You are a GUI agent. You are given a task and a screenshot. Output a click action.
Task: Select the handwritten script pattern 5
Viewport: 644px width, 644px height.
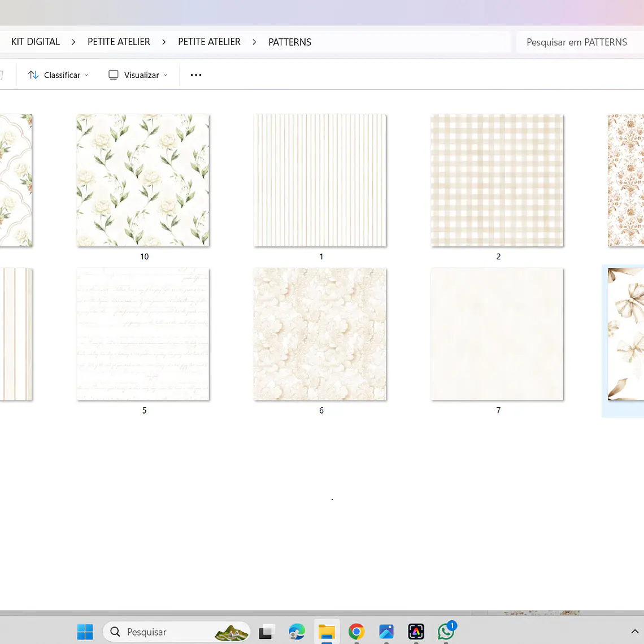click(x=143, y=334)
